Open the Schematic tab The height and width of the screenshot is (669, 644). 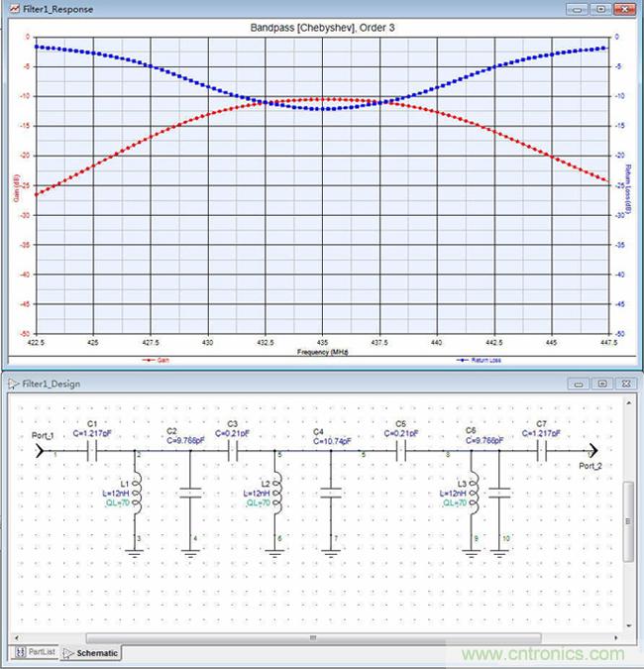(x=91, y=652)
